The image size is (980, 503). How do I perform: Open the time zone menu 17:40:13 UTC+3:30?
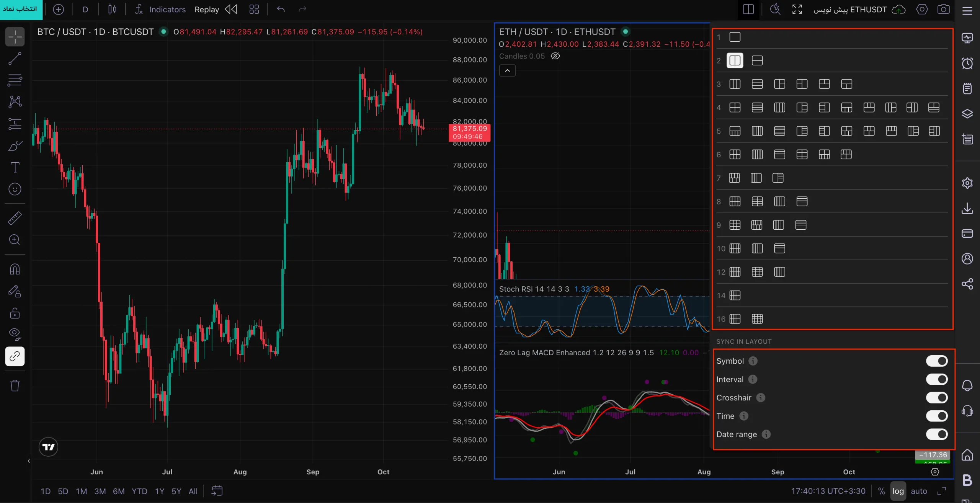(x=828, y=491)
